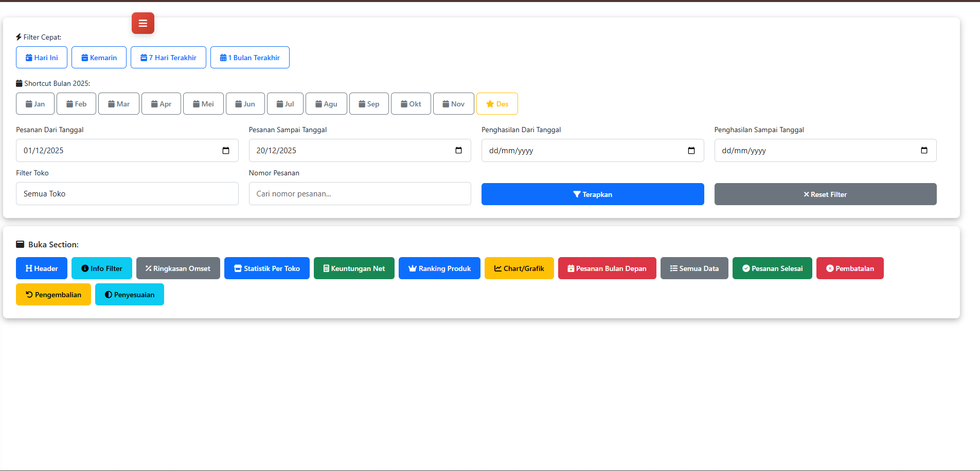Click the Nomor Pesanan search field
Image resolution: width=980 pixels, height=471 pixels.
pyautogui.click(x=360, y=194)
